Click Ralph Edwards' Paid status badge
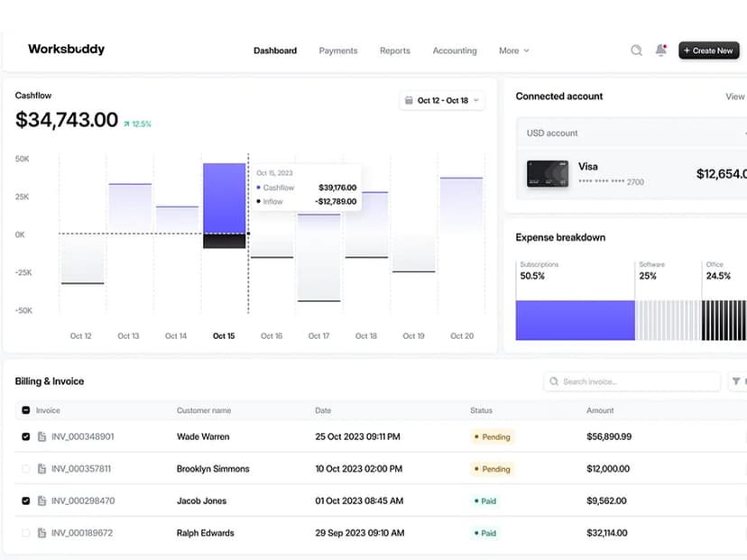Image resolution: width=747 pixels, height=560 pixels. coord(485,533)
